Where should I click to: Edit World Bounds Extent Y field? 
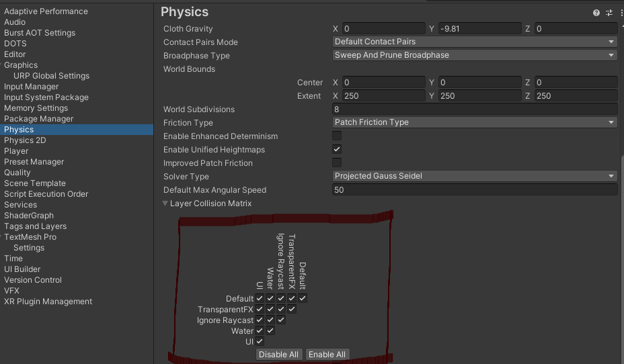pos(480,96)
